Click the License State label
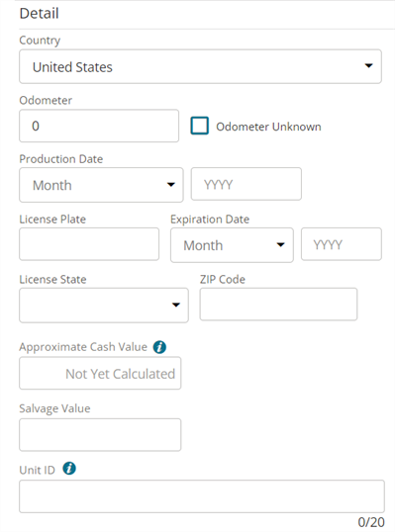The width and height of the screenshot is (395, 532). coord(53,280)
